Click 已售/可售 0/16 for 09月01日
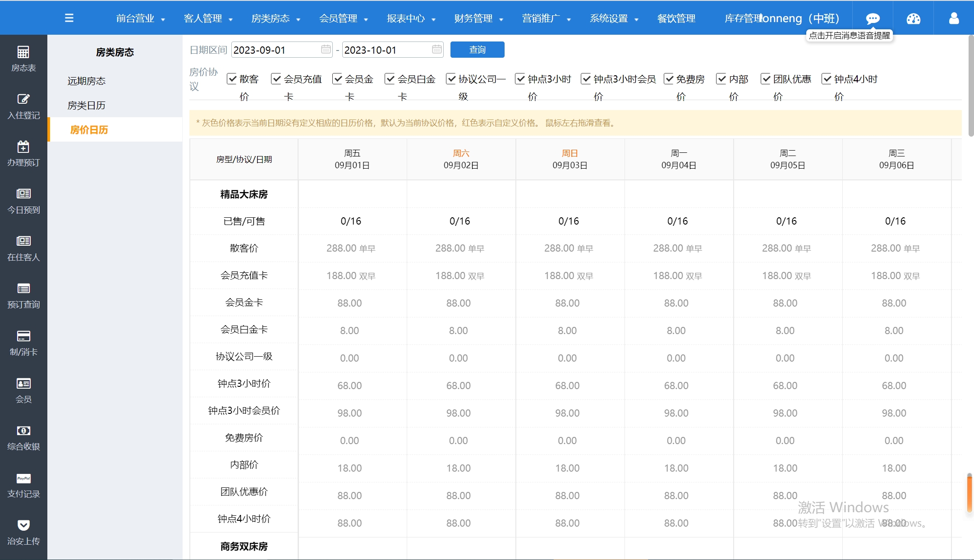974x560 pixels. coord(351,221)
